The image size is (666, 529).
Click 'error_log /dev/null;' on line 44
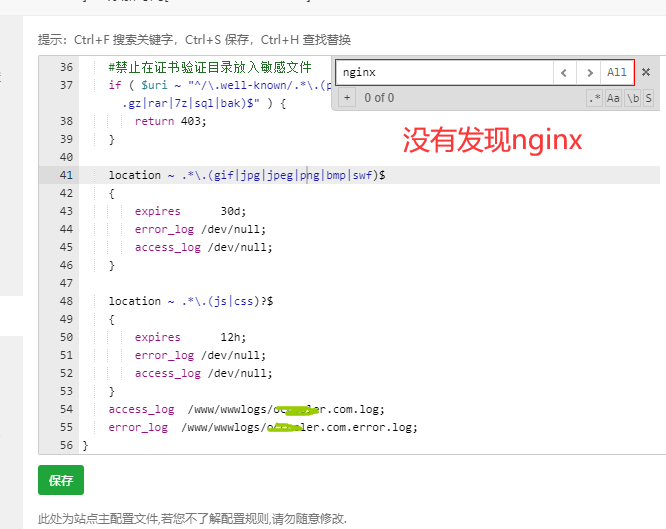[200, 229]
